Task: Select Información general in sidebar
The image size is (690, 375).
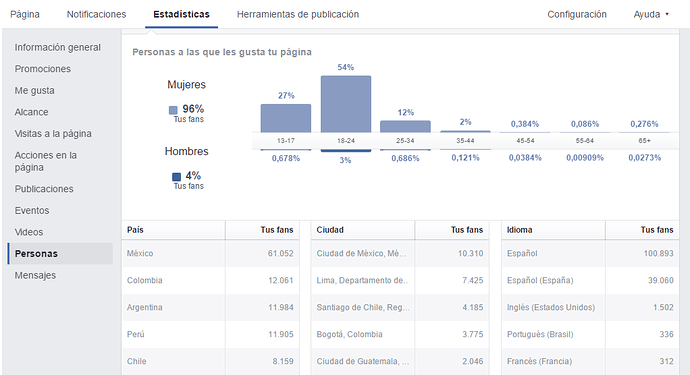Action: 58,47
